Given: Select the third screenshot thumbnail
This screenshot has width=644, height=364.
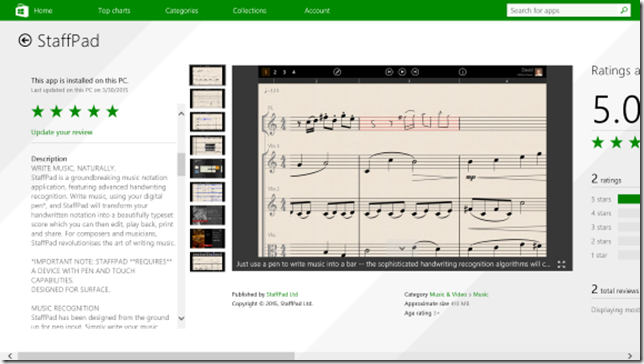Looking at the screenshot, I should [x=207, y=122].
